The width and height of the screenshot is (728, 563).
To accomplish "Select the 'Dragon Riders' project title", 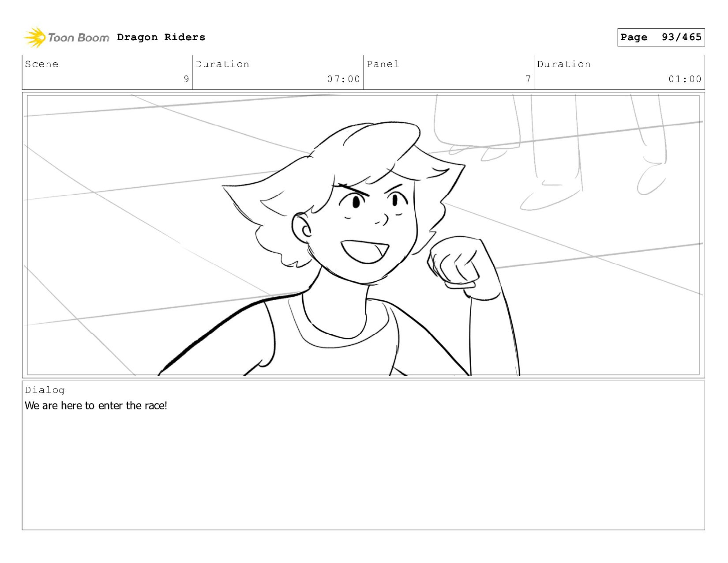I will point(161,37).
